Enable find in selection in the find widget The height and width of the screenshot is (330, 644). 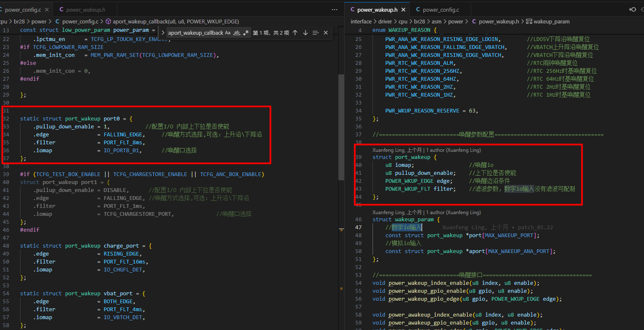(316, 33)
